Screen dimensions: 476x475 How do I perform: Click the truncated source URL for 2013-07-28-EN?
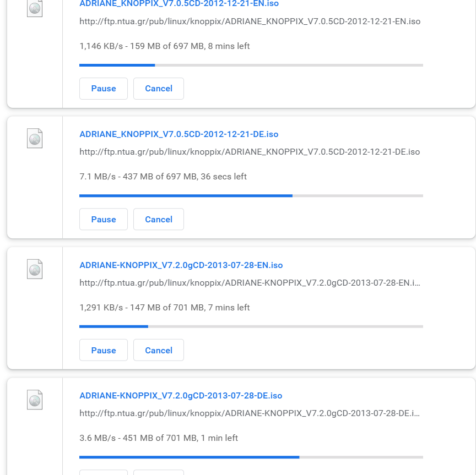tap(250, 283)
